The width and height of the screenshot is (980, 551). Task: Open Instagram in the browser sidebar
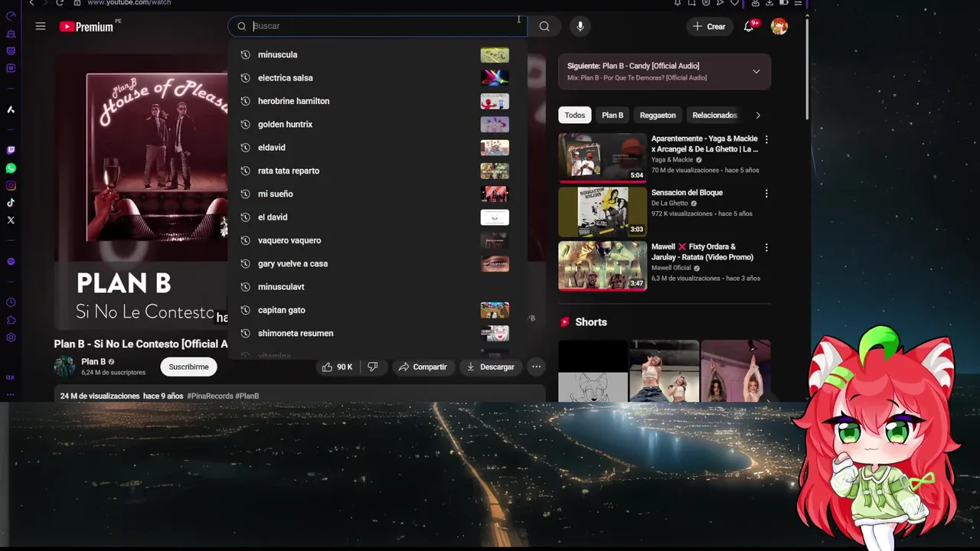(x=11, y=185)
